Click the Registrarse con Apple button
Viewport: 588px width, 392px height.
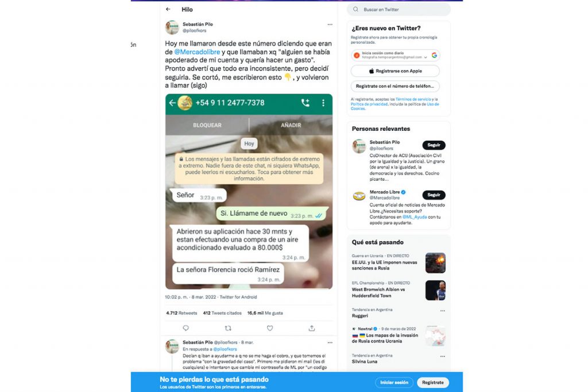click(395, 71)
